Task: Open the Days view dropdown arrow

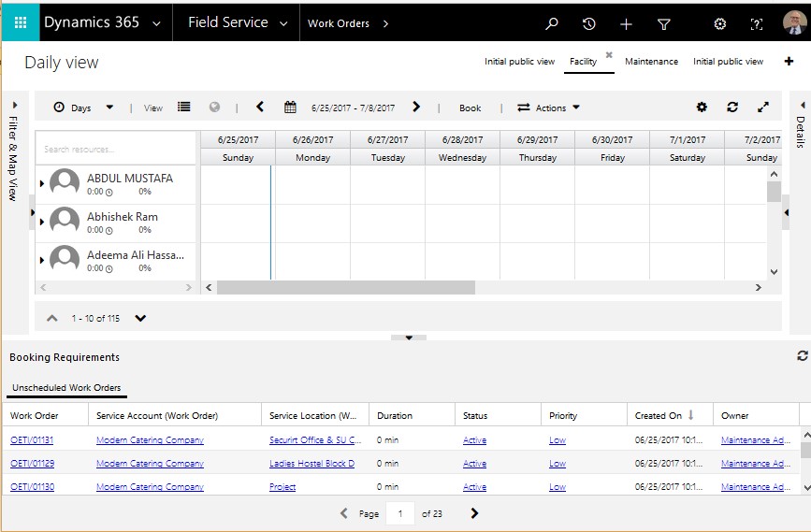Action: coord(109,108)
